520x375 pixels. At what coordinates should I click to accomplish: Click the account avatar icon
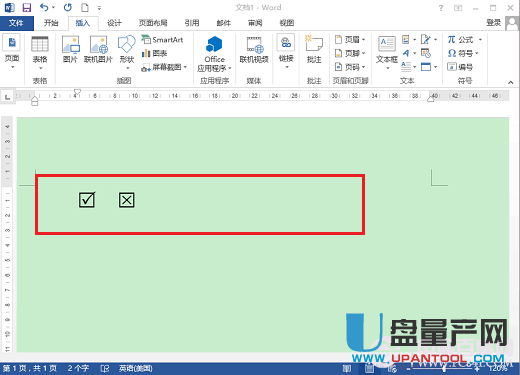(512, 23)
